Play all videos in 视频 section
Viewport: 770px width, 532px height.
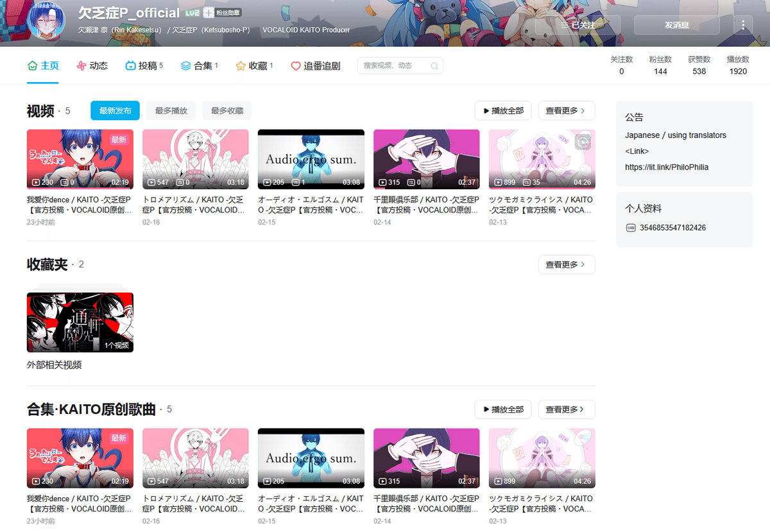pyautogui.click(x=503, y=110)
